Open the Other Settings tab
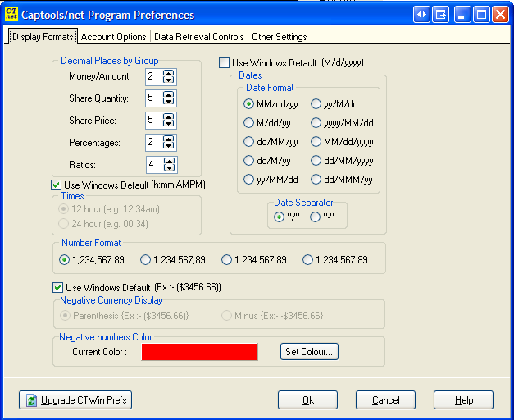The width and height of the screenshot is (514, 420). 280,37
